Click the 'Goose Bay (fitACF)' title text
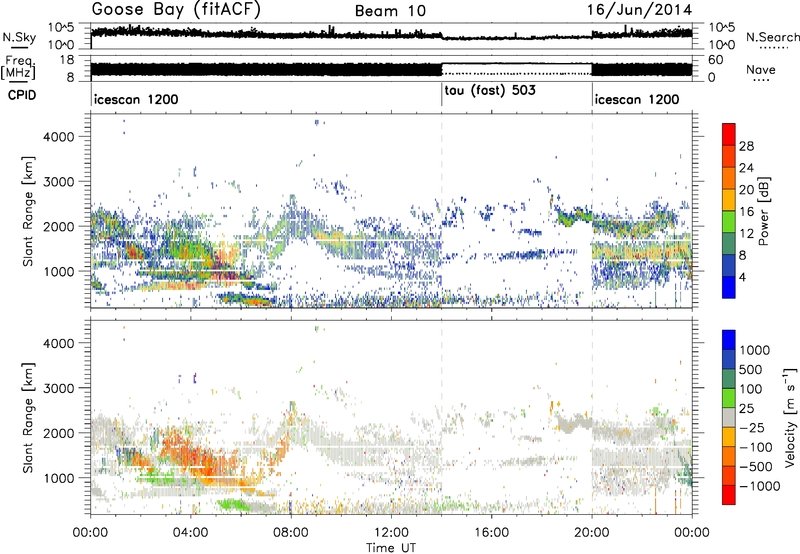This screenshot has width=800, height=554. coord(176,10)
